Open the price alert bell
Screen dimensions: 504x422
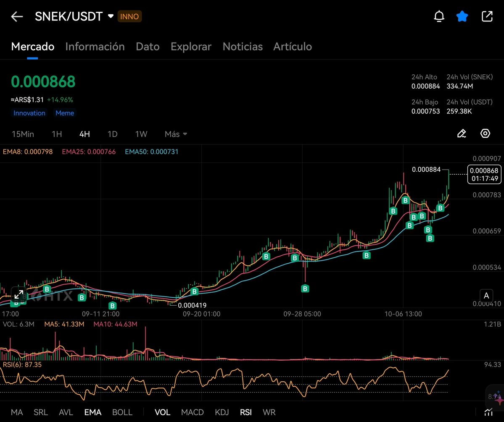tap(439, 16)
